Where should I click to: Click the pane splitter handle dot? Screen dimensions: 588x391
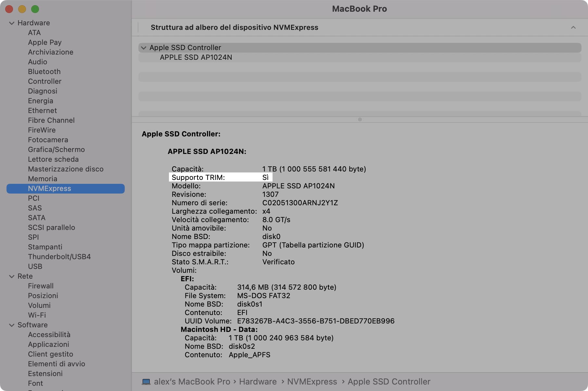(360, 120)
